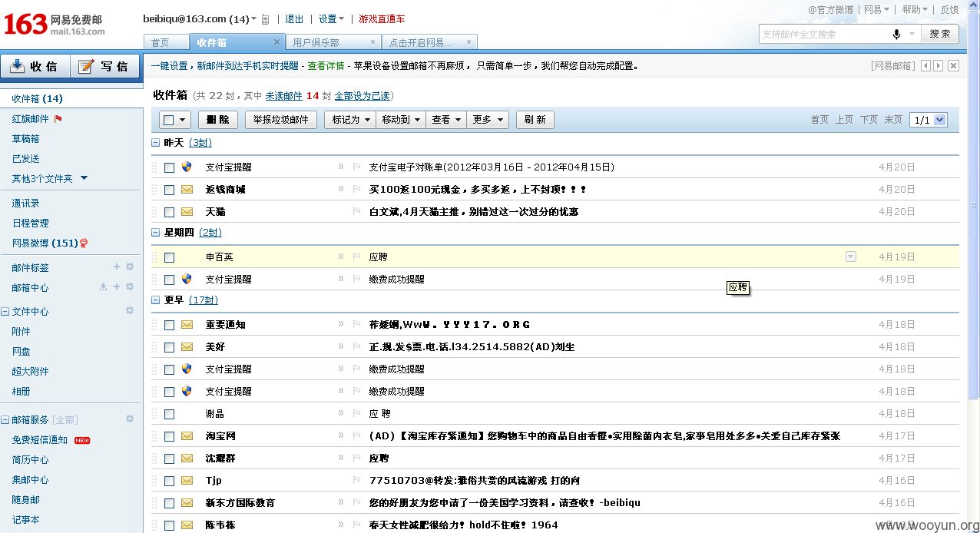Tick the checkbox for the 天猫 email
Viewport: 980px width, 533px height.
[169, 212]
